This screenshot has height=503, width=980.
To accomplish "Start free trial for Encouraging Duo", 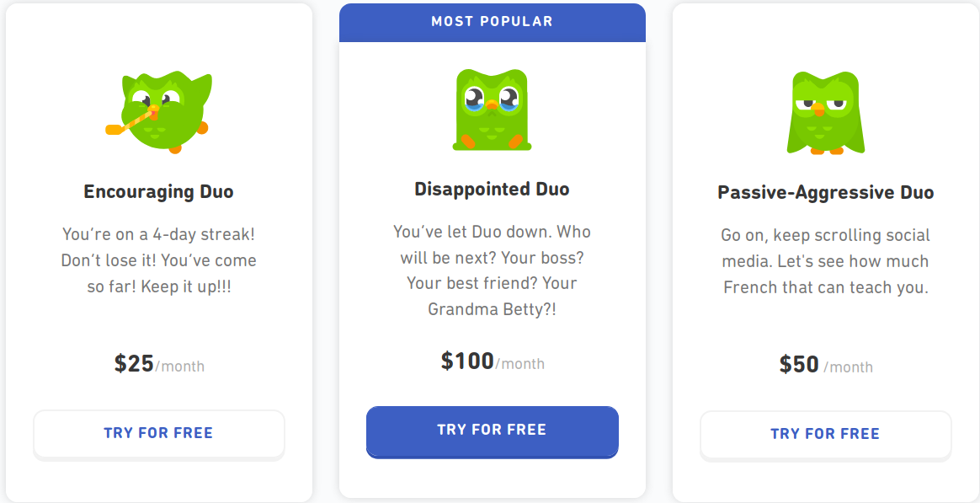I will tap(158, 434).
